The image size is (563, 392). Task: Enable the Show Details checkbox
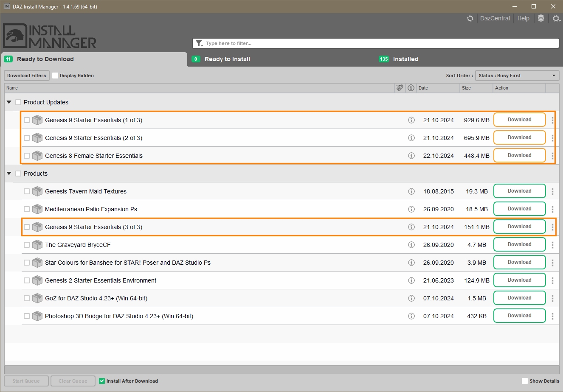point(525,381)
